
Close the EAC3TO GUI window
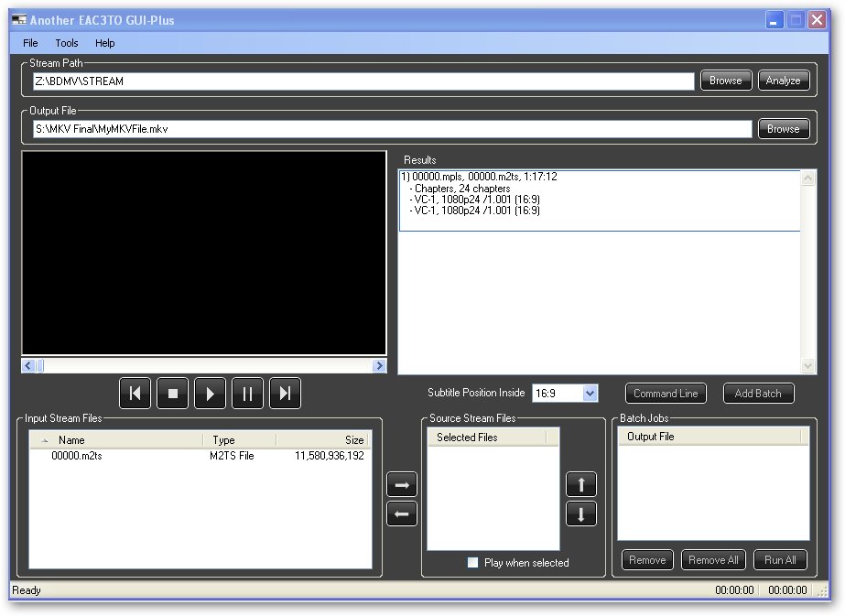(x=818, y=20)
